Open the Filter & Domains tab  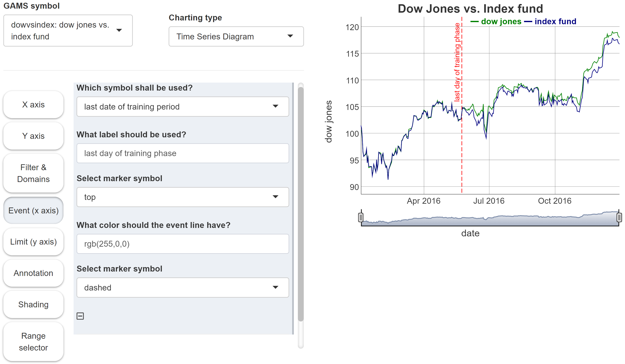coord(33,173)
